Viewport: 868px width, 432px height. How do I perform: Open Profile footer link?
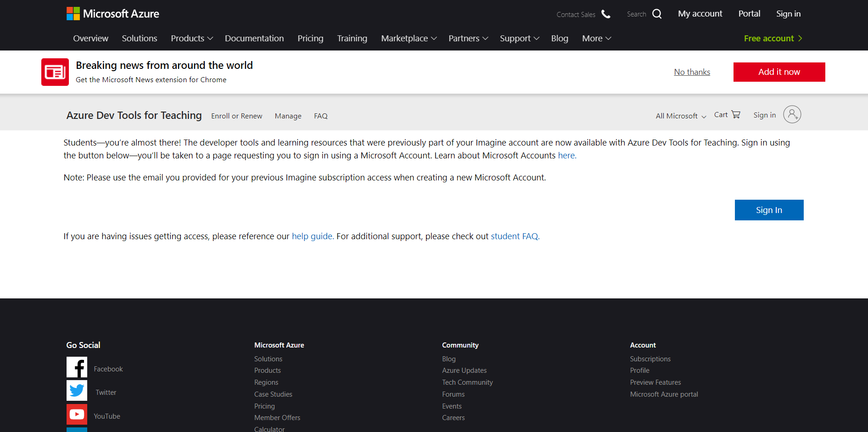[640, 370]
